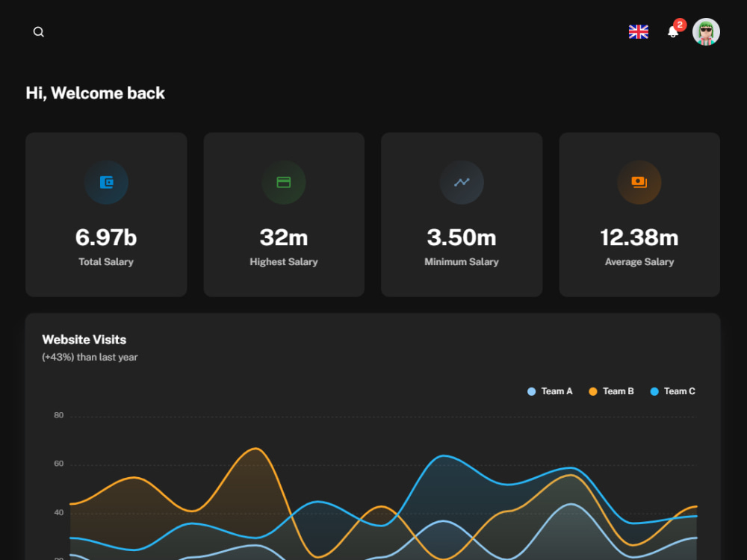Image resolution: width=747 pixels, height=560 pixels.
Task: Click the Average Salary label
Action: tap(639, 262)
